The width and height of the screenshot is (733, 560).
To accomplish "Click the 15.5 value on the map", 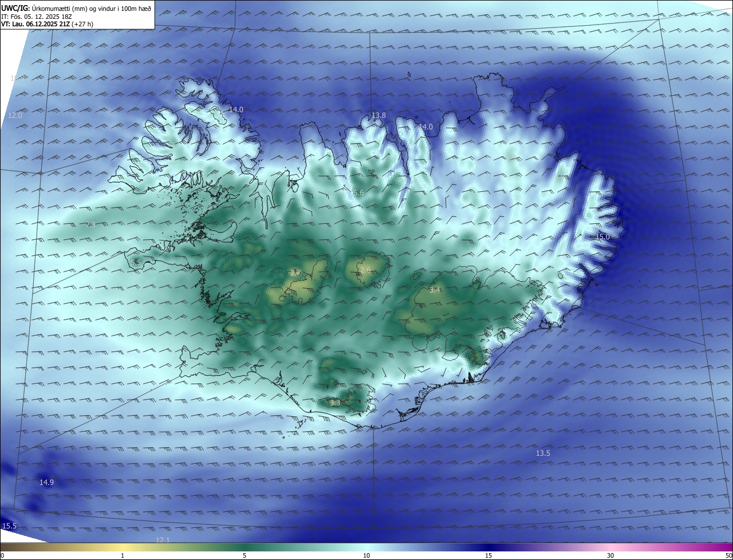I will pyautogui.click(x=9, y=526).
